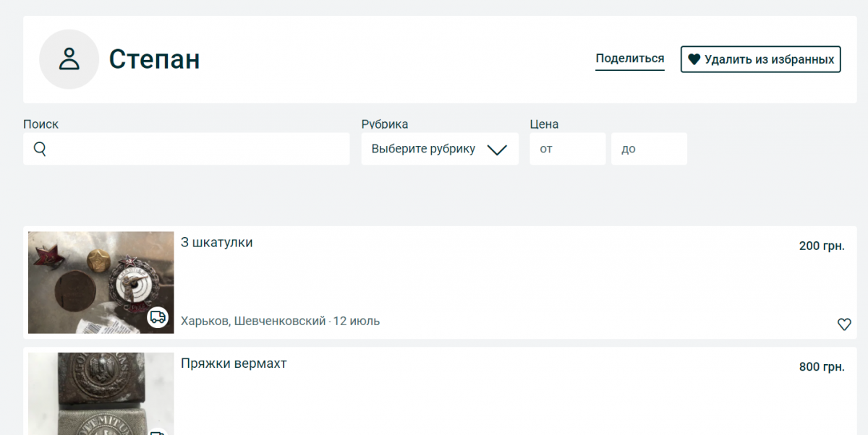Expand category list using the chevron arrow
868x435 pixels.
point(497,150)
